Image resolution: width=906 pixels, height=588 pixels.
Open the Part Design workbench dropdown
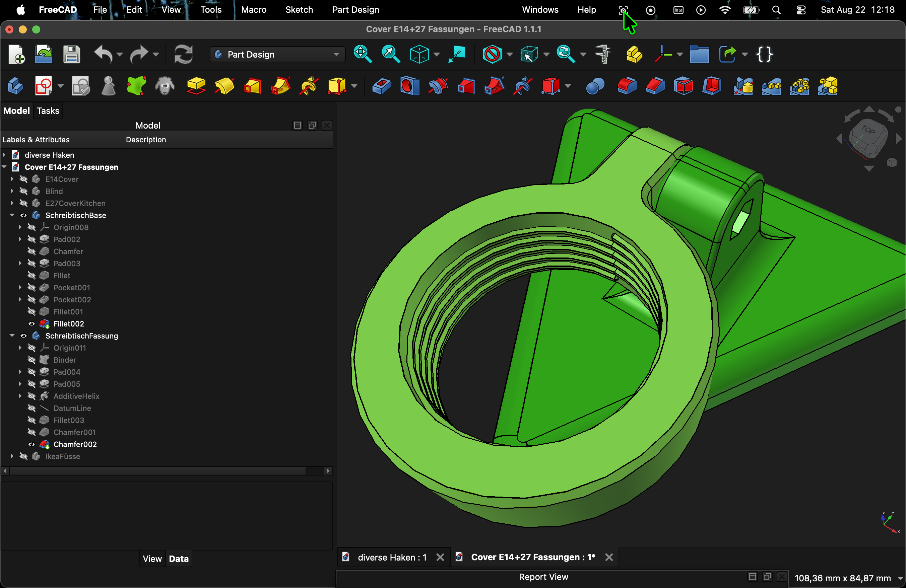coord(277,54)
